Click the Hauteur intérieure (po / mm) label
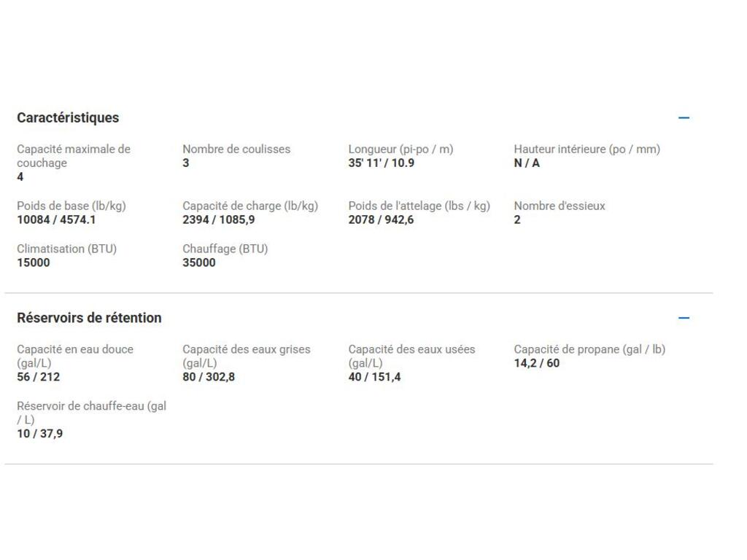This screenshot has height=560, width=747. point(587,149)
